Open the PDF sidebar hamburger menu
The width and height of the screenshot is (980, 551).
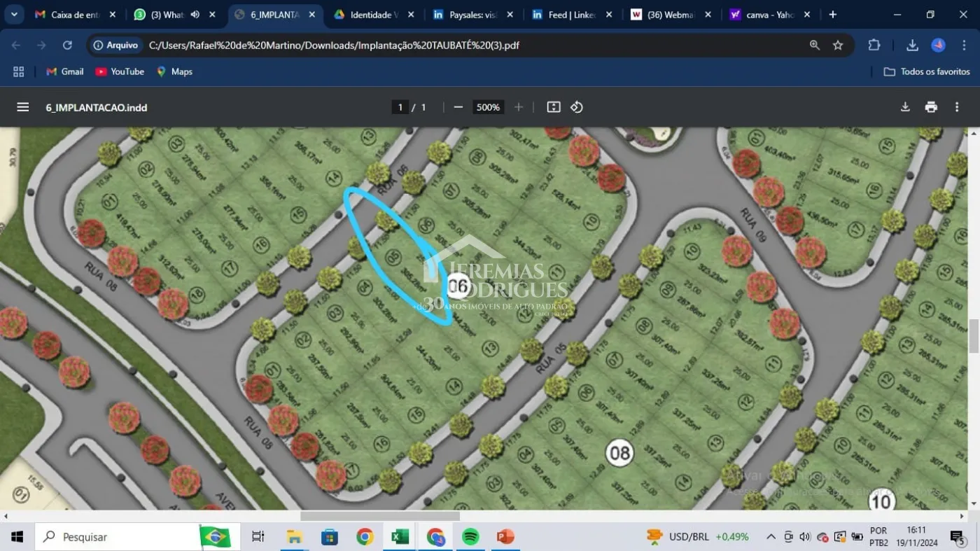coord(23,107)
